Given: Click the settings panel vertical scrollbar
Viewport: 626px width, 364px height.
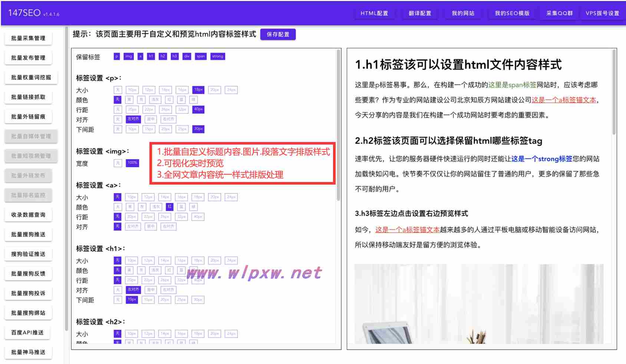Looking at the screenshot, I should coord(338,125).
